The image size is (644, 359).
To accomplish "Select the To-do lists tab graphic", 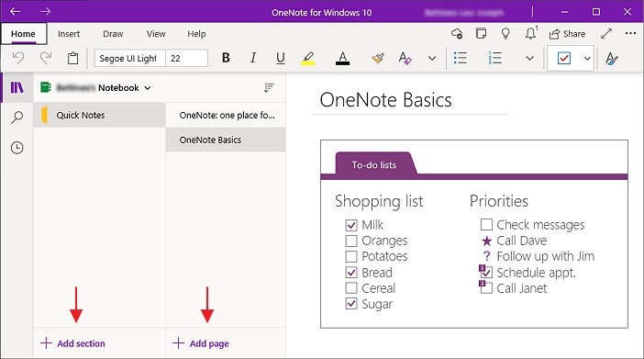I will click(376, 164).
